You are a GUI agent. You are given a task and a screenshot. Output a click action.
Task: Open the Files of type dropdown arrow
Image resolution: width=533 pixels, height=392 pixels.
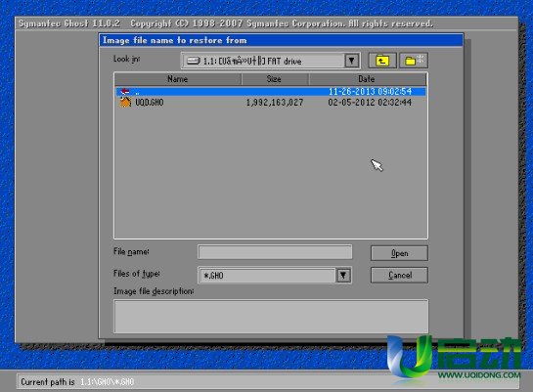[343, 275]
